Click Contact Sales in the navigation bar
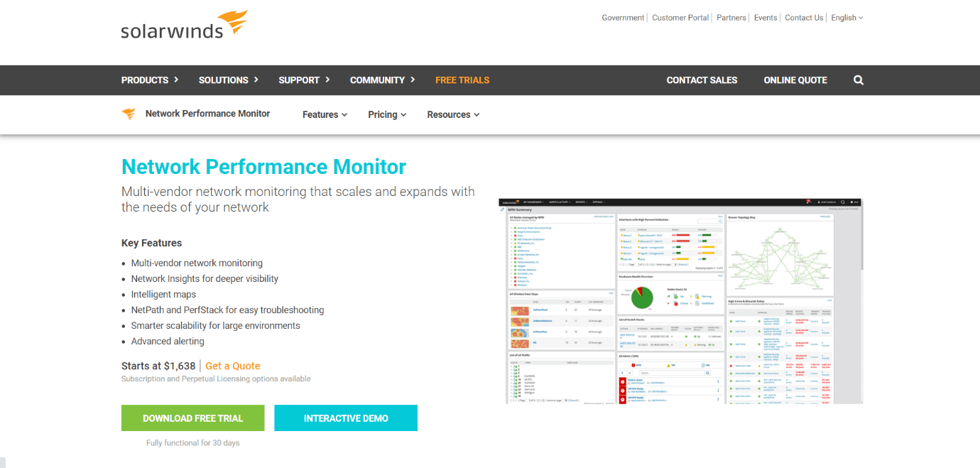The height and width of the screenshot is (468, 980). tap(702, 80)
